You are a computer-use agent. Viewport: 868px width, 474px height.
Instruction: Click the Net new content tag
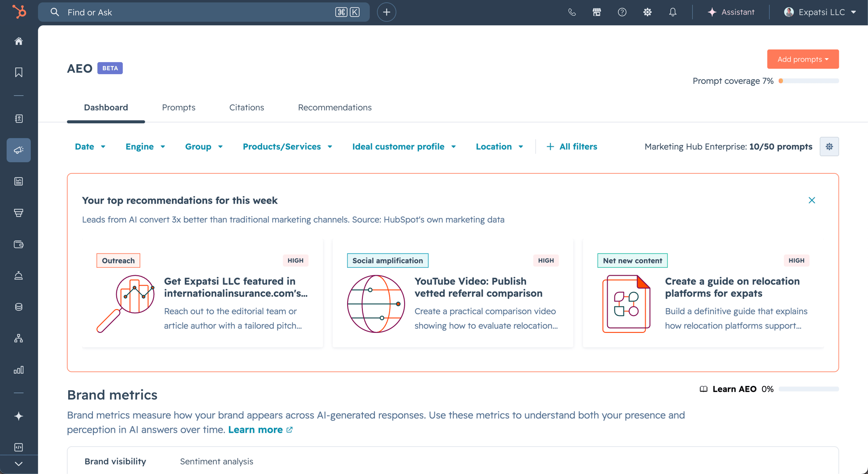pos(632,260)
